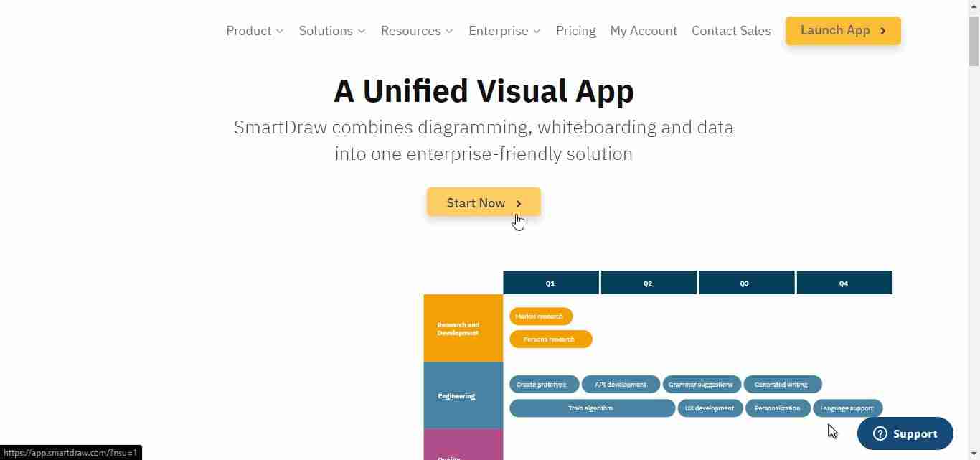This screenshot has height=460, width=980.
Task: Open the Support chat widget
Action: tap(905, 433)
